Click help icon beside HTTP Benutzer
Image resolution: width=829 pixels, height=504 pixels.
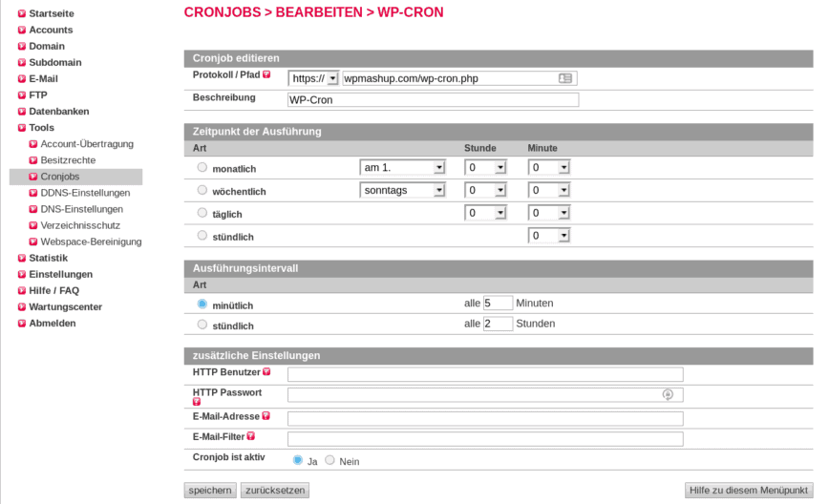266,372
